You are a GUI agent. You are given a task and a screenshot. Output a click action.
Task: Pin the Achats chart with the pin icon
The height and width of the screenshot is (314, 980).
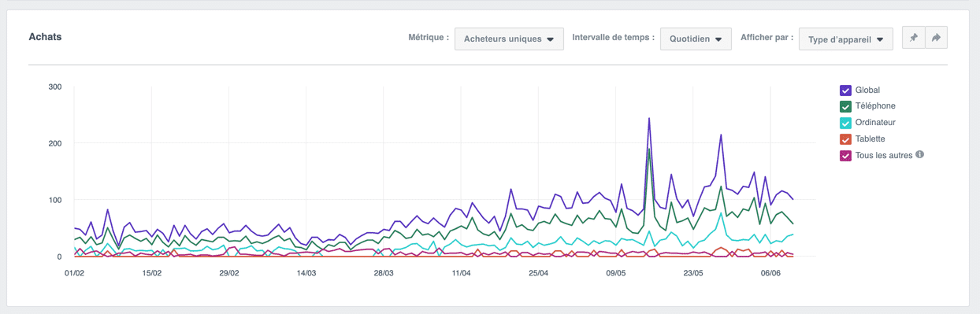[914, 38]
